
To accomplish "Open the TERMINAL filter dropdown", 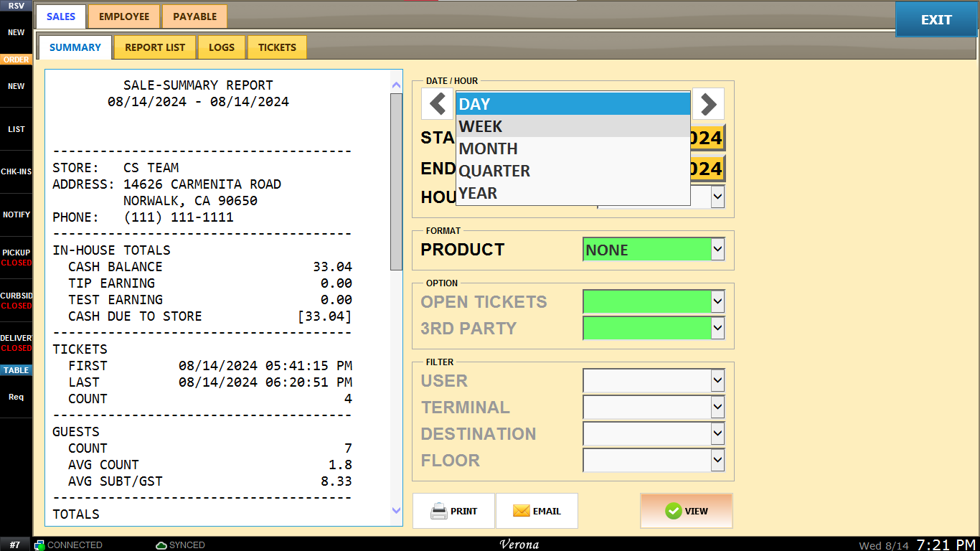I will 654,408.
